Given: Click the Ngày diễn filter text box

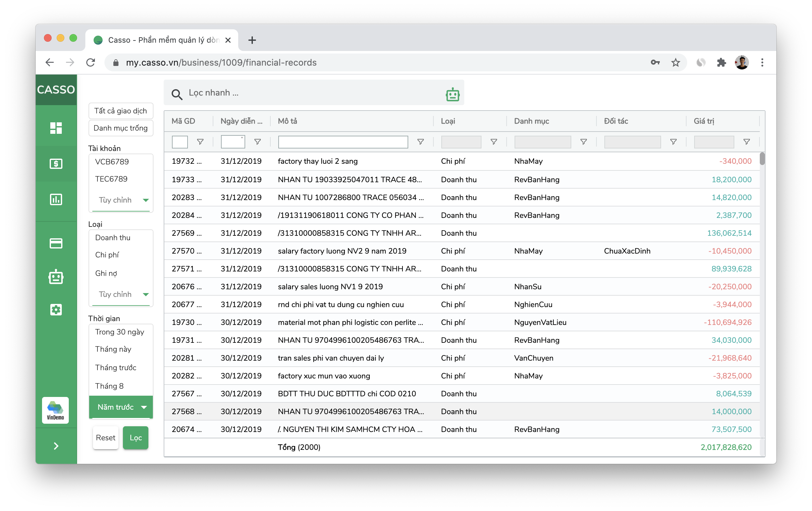Looking at the screenshot, I should 233,142.
